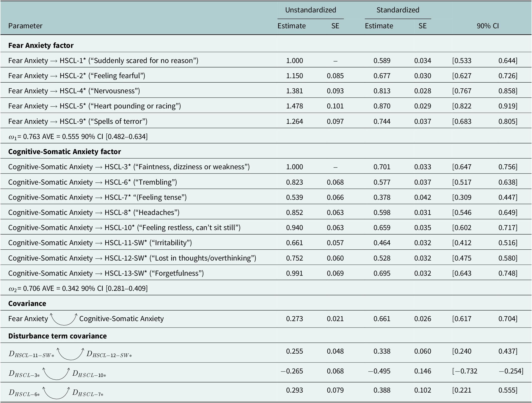Click the 'Lost in thoughts/overthinking' row label
This screenshot has height=403, width=532.
coord(132,258)
